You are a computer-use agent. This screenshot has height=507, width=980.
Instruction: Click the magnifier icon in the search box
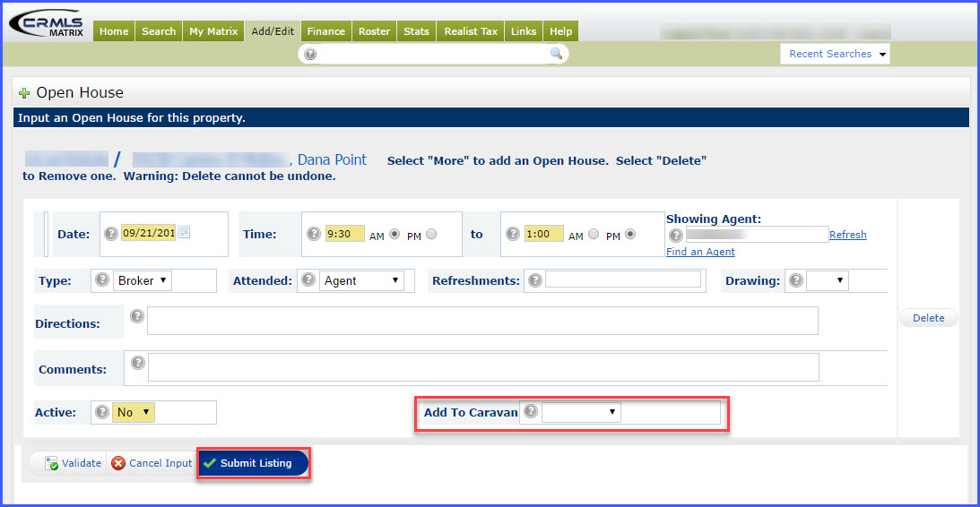point(556,55)
